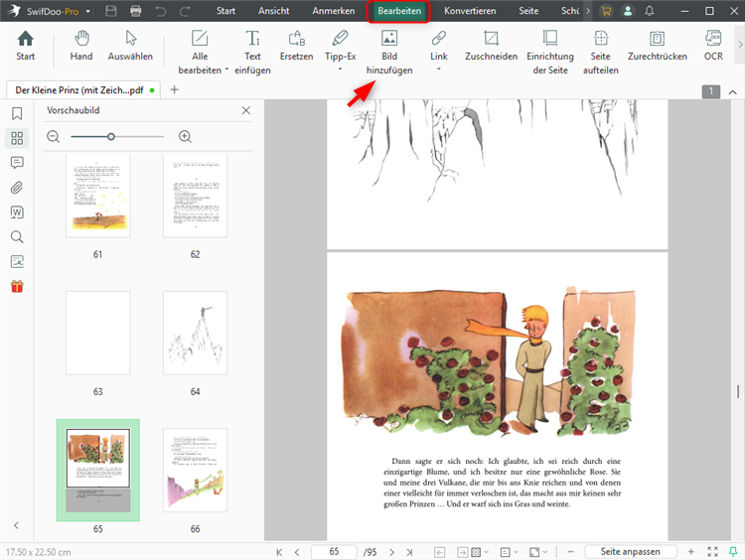Click the Zurechtrücken deskew tool
The width and height of the screenshot is (745, 560).
tap(658, 46)
